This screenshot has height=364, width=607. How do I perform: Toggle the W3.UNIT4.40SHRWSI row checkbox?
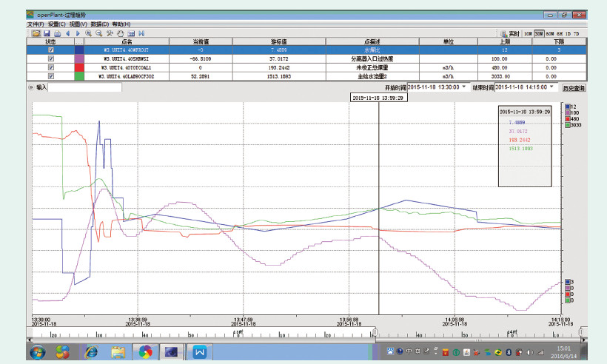pos(50,58)
